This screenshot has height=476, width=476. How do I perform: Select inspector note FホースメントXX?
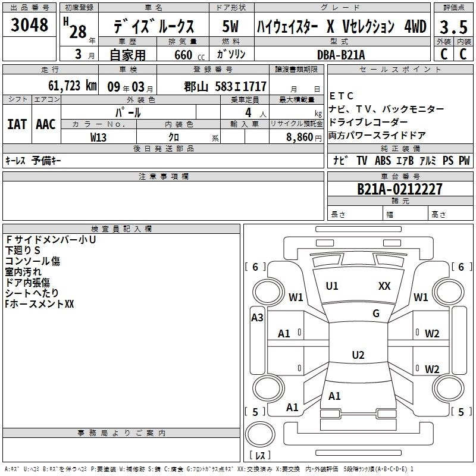tap(39, 304)
